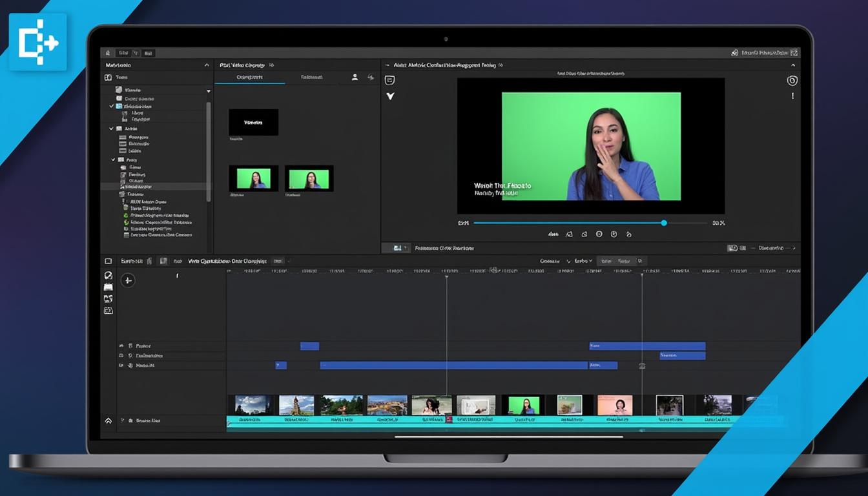Toggle visibility icon on the middle video track header

121,356
